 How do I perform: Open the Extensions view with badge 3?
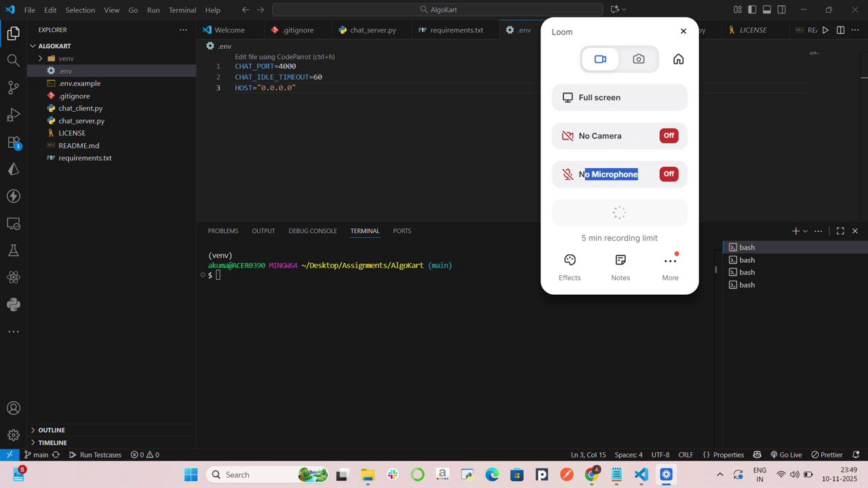click(x=13, y=142)
